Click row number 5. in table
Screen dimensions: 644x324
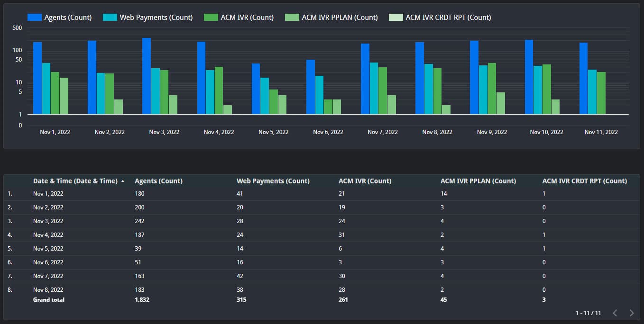click(x=10, y=249)
